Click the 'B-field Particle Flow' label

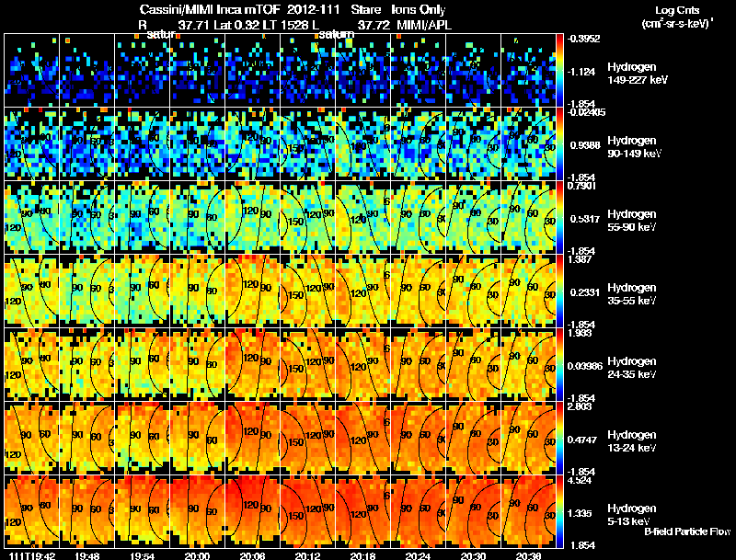[687, 531]
